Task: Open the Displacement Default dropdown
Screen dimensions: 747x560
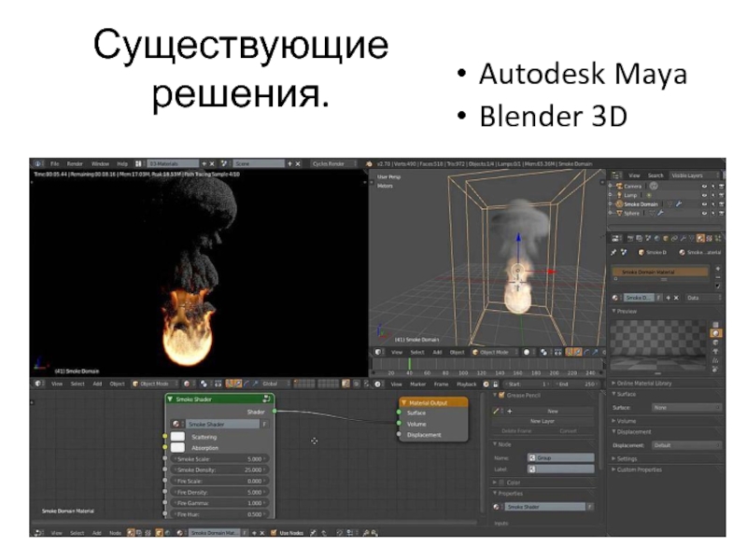Action: (x=686, y=445)
